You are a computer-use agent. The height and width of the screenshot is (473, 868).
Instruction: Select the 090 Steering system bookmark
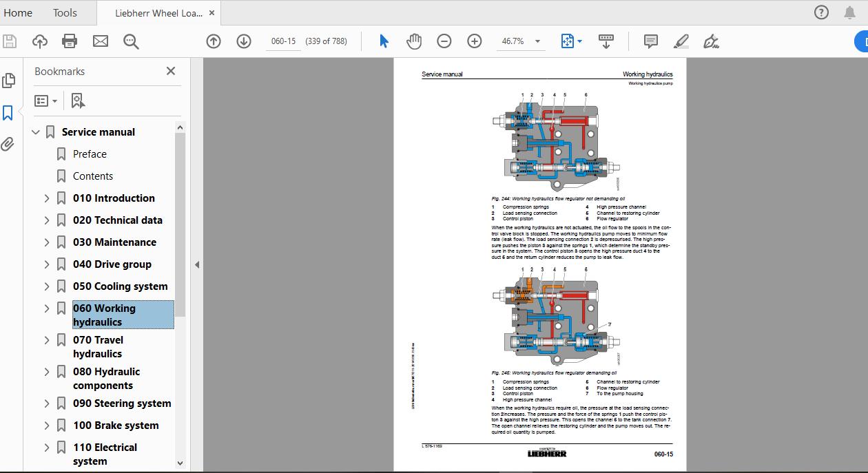pyautogui.click(x=122, y=403)
